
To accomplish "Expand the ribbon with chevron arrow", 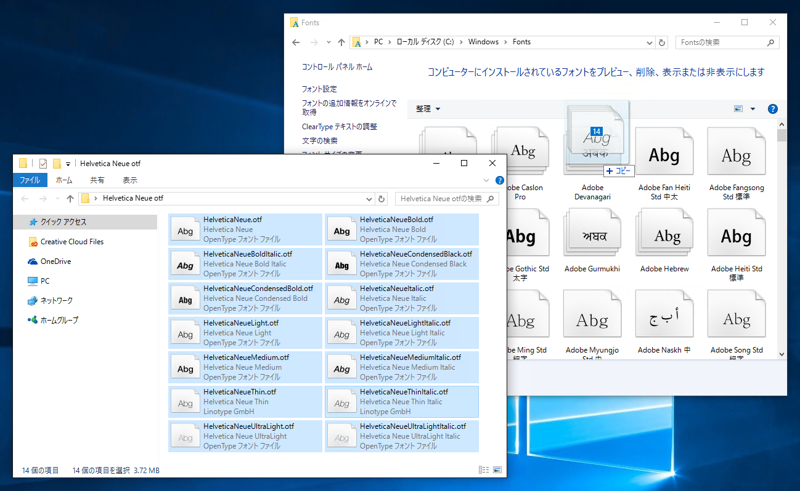I will click(x=486, y=180).
